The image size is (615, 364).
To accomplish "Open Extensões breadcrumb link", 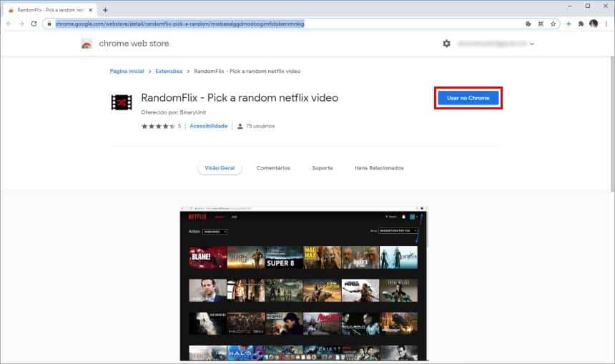I will click(169, 72).
